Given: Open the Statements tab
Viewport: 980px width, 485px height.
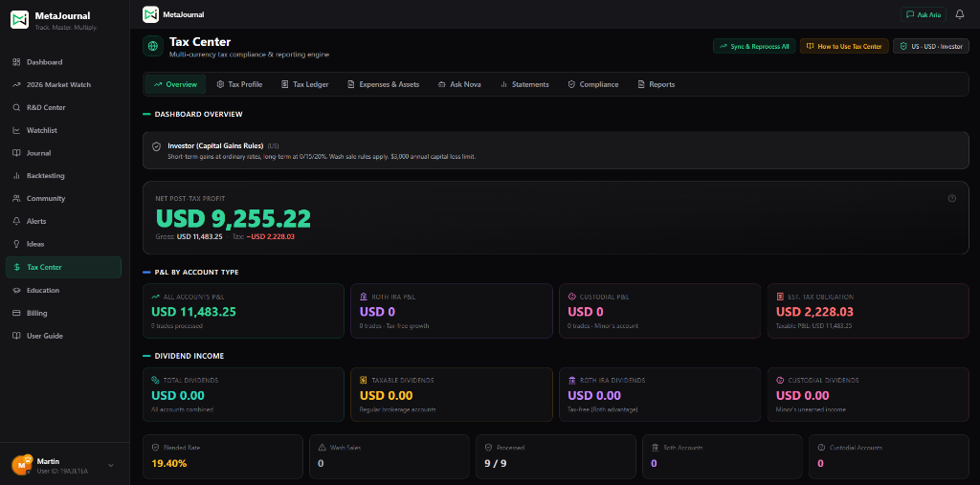Looking at the screenshot, I should point(524,84).
